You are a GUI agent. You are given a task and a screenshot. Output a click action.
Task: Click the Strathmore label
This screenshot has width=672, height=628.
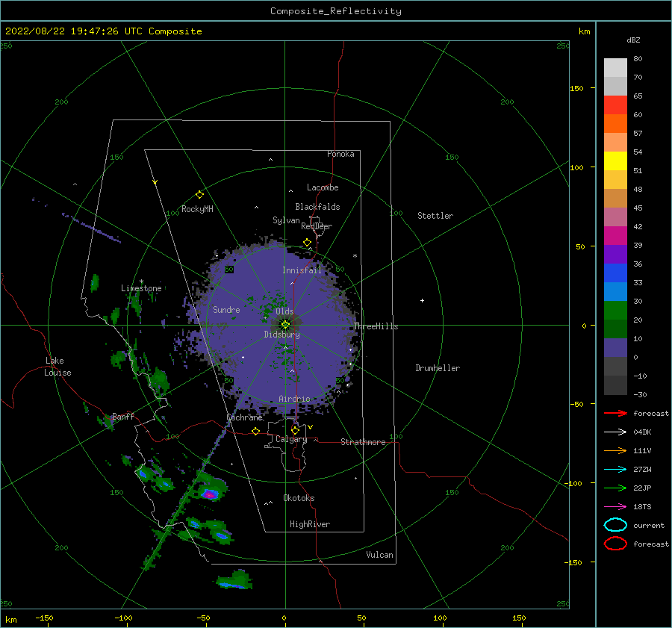click(x=363, y=442)
